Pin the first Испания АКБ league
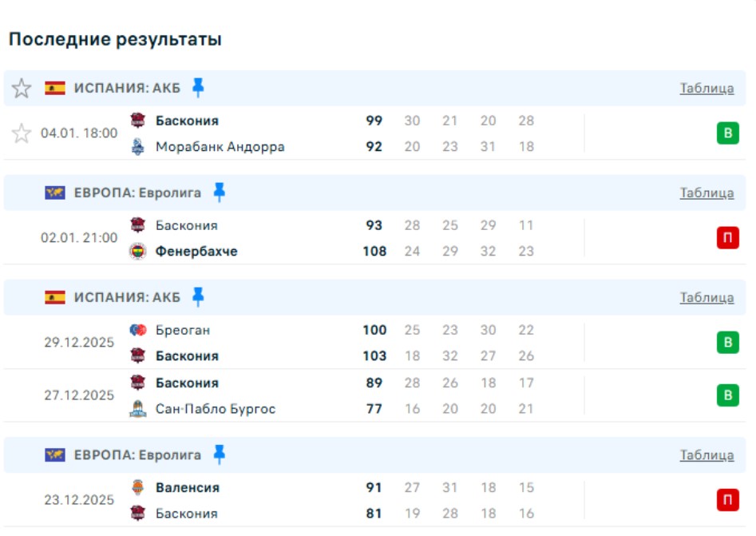 (198, 87)
